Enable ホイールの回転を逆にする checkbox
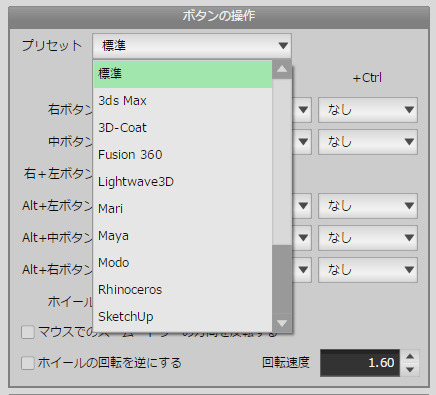 [x=28, y=363]
